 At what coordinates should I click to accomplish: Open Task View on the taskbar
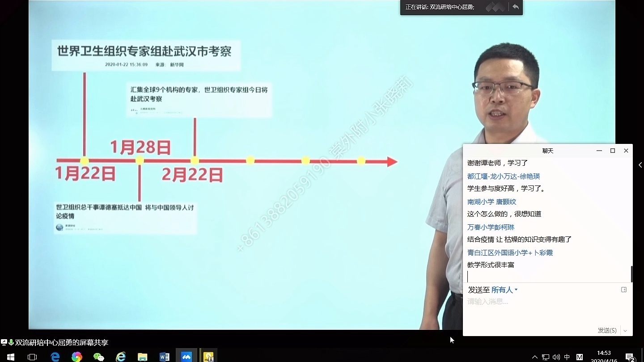(32, 357)
